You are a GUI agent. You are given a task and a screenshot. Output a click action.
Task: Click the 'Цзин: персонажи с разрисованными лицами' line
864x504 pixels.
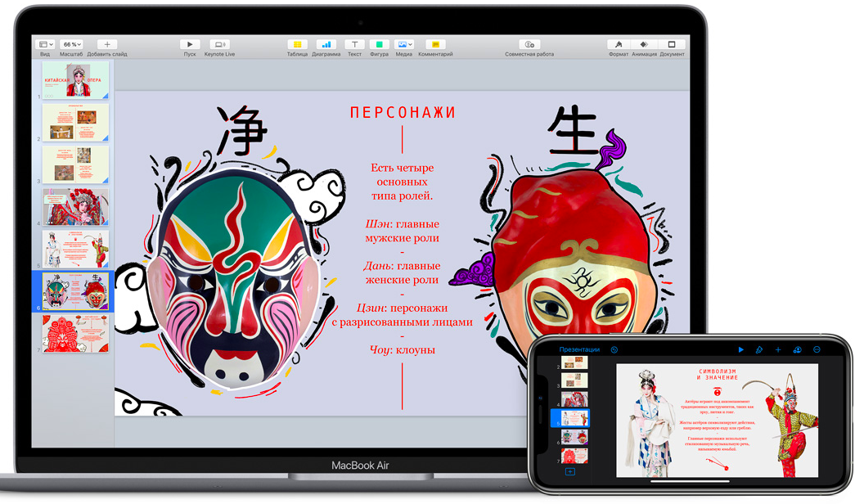click(x=403, y=314)
